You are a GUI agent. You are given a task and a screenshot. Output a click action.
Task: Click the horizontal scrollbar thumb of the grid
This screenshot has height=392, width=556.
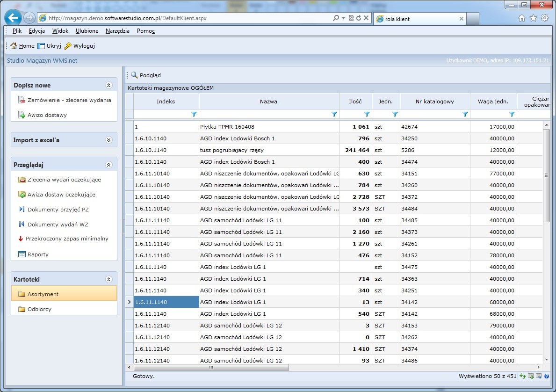coord(211,368)
